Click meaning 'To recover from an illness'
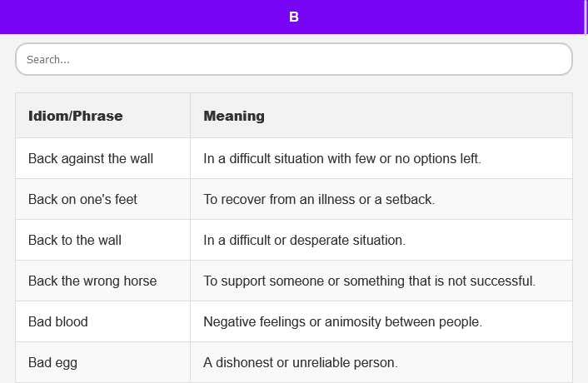This screenshot has height=383, width=588. 319,199
